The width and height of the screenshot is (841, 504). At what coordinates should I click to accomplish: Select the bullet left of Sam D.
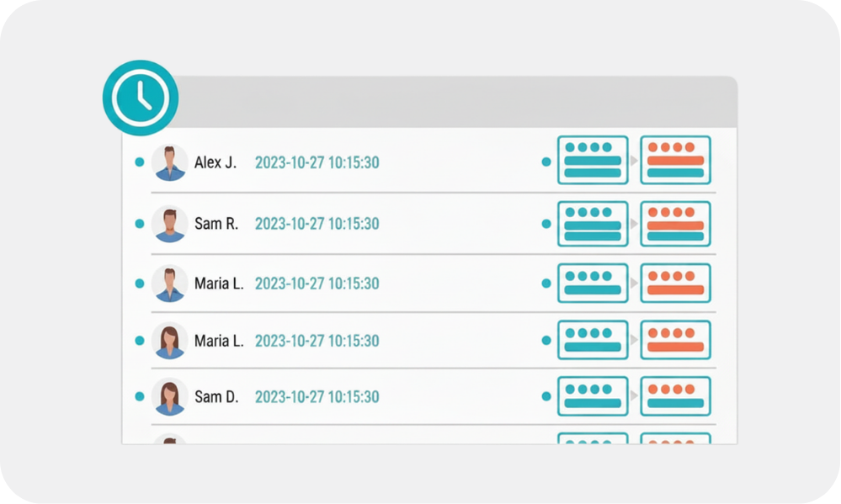tap(140, 396)
